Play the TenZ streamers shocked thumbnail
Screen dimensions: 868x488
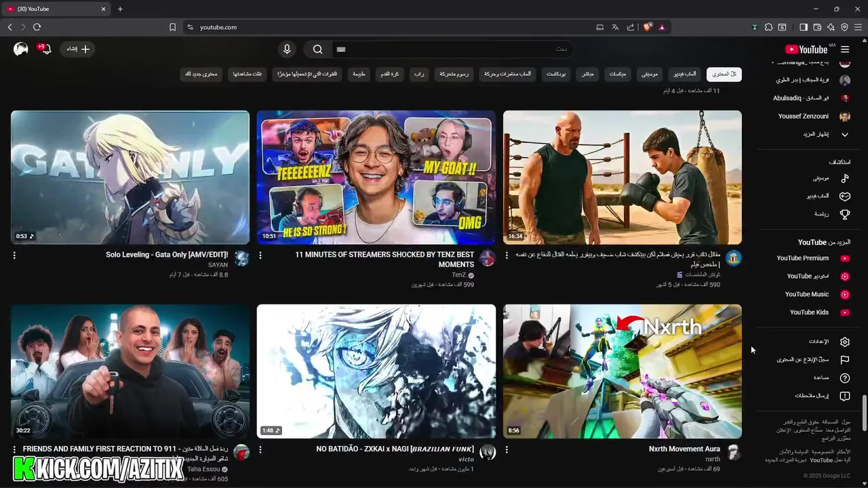(376, 177)
